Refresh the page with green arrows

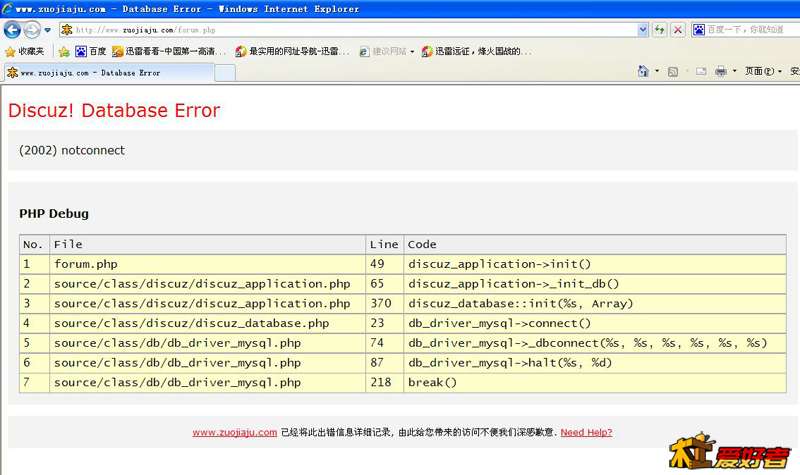click(660, 30)
